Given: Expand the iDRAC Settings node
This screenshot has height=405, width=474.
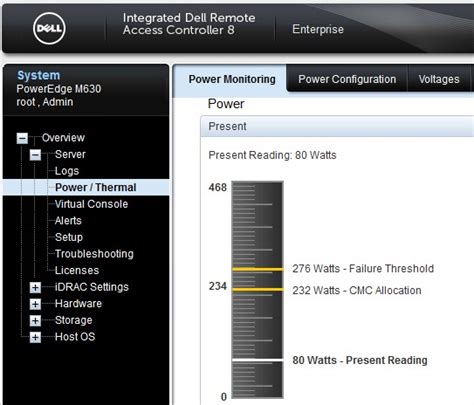Looking at the screenshot, I should coord(35,287).
